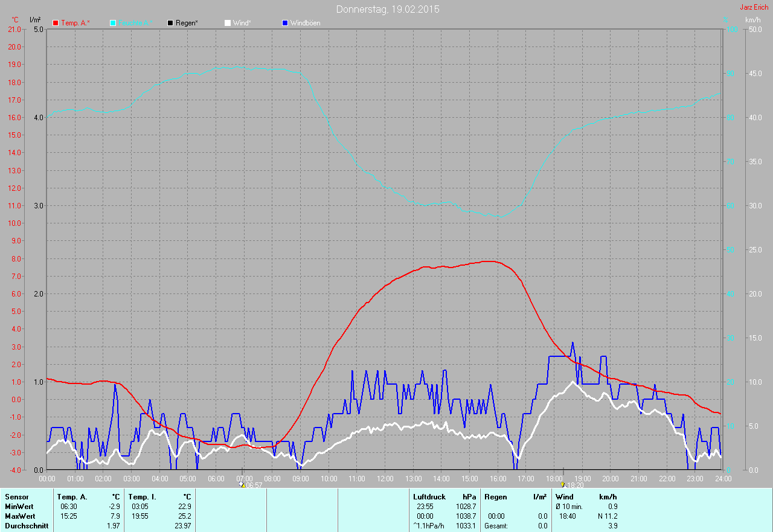Image resolution: width=773 pixels, height=532 pixels.
Task: Click the average outdoor temperature '1.97'
Action: click(113, 526)
